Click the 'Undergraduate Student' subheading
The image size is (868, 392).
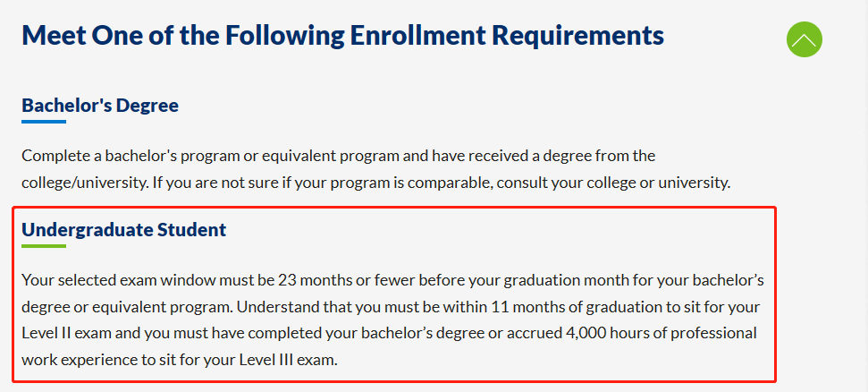(x=123, y=230)
